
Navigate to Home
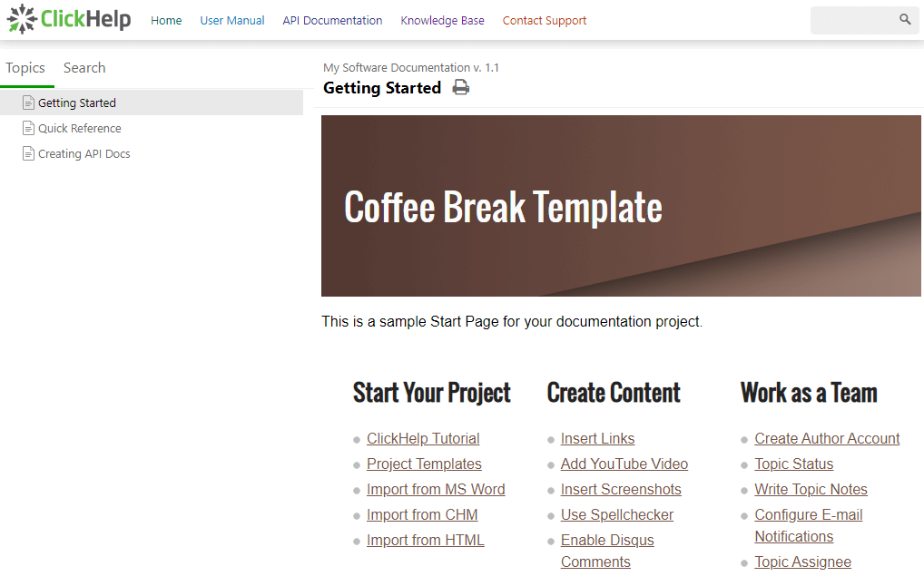(166, 20)
